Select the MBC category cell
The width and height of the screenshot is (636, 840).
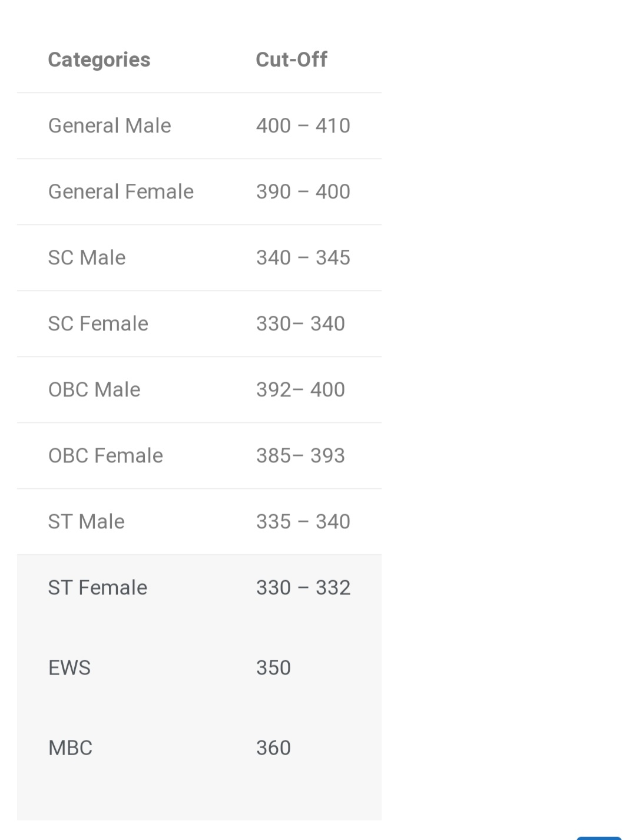pyautogui.click(x=70, y=748)
